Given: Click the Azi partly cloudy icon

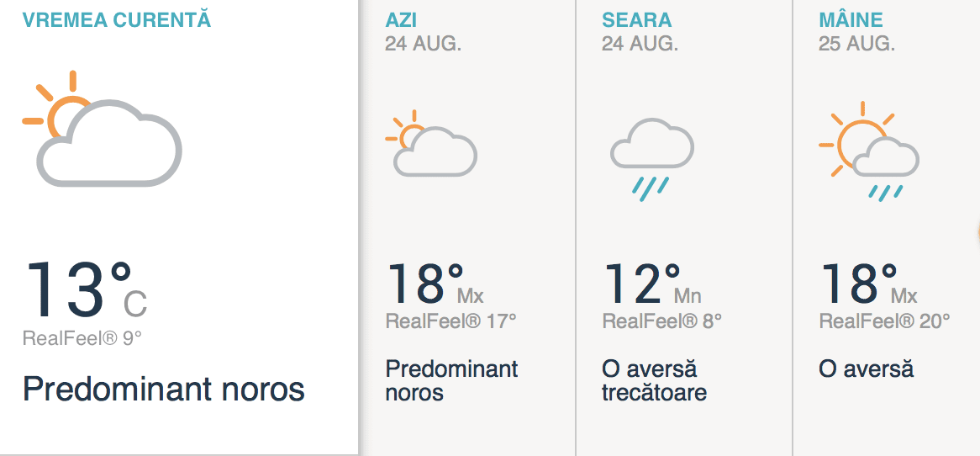Looking at the screenshot, I should click(431, 145).
